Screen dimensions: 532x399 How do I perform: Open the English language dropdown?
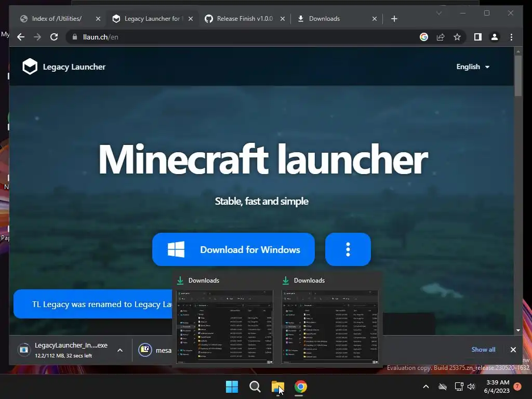pyautogui.click(x=473, y=66)
